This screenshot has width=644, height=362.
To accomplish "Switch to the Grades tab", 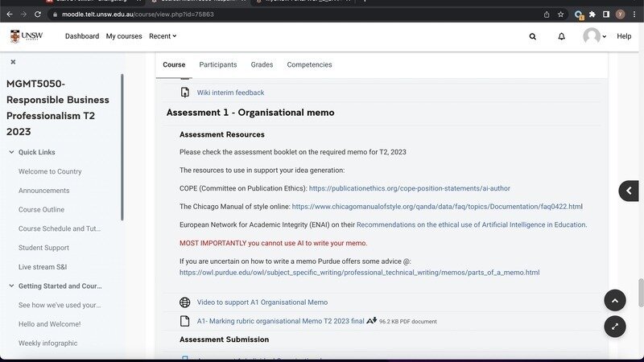I will [262, 65].
